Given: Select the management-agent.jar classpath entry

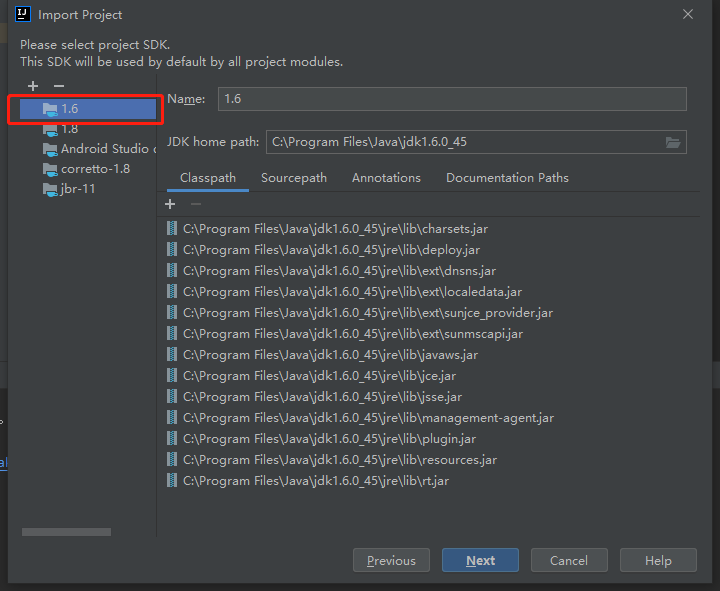Looking at the screenshot, I should click(x=360, y=418).
